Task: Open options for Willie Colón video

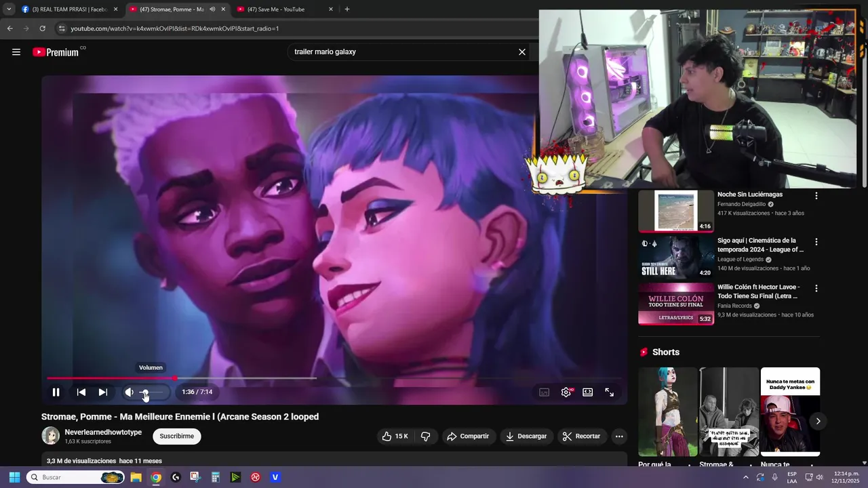Action: 816,288
